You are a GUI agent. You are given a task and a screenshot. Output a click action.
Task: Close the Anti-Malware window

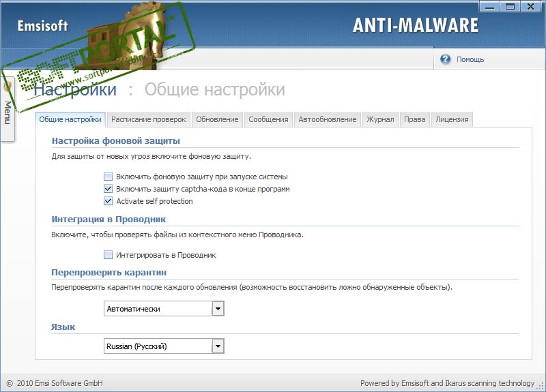[x=531, y=6]
